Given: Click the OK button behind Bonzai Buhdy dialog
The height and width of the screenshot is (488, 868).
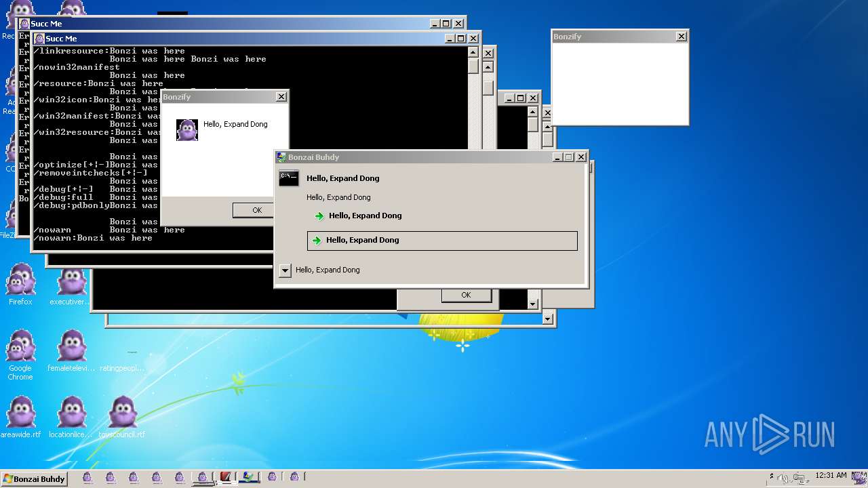Looking at the screenshot, I should 466,295.
